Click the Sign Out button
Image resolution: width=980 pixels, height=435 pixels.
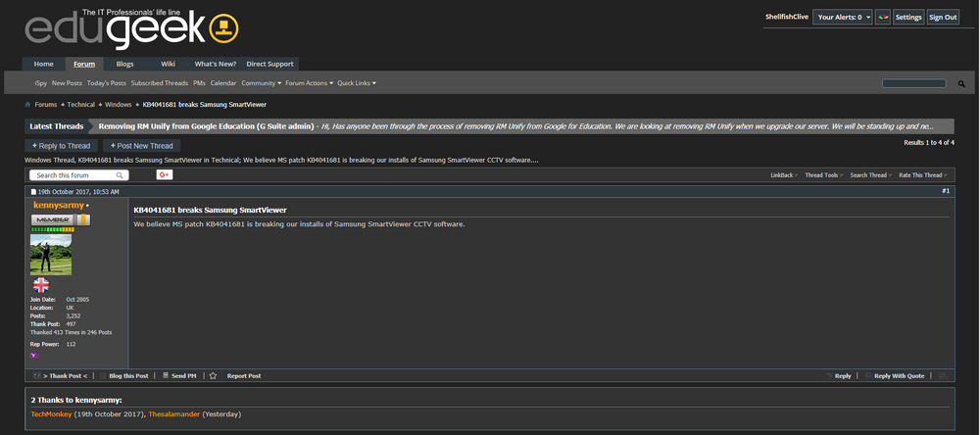(943, 18)
